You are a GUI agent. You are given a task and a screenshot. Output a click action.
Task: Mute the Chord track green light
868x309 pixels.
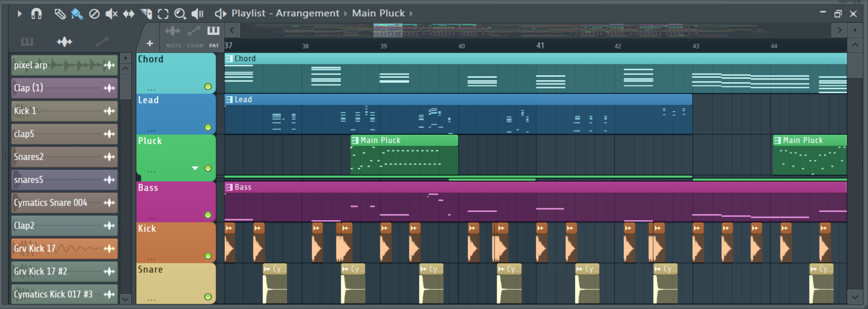208,87
